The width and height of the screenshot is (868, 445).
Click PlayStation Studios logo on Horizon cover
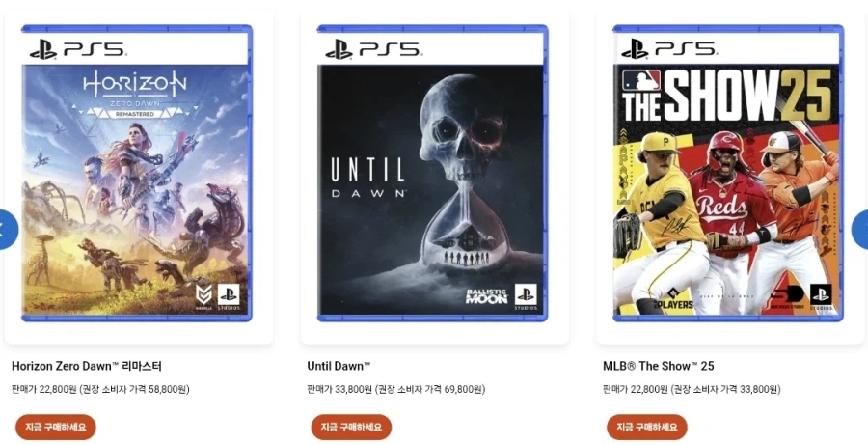coord(230,296)
